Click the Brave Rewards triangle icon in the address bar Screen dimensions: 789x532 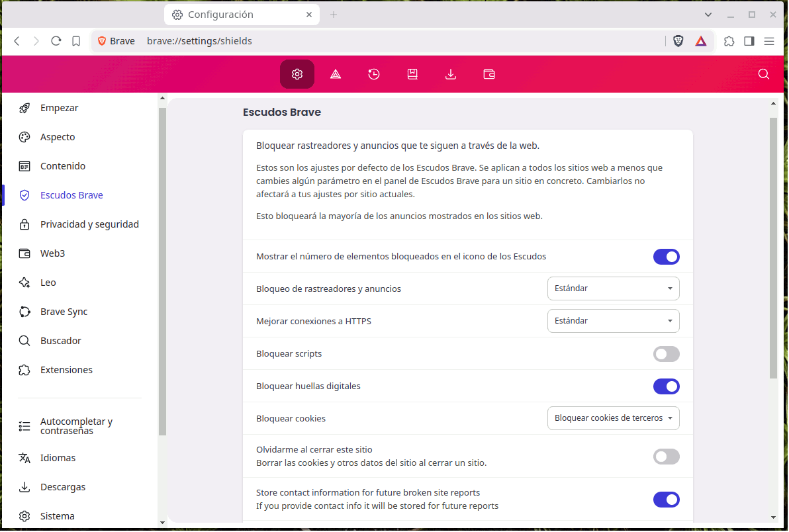pos(700,41)
